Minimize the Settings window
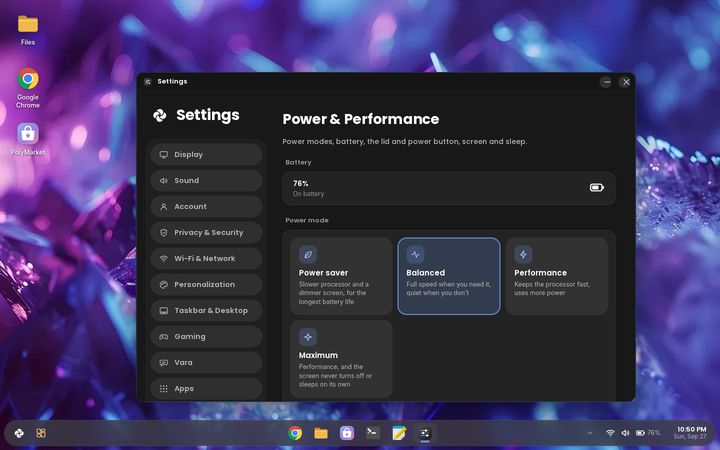720x450 pixels. pyautogui.click(x=606, y=82)
